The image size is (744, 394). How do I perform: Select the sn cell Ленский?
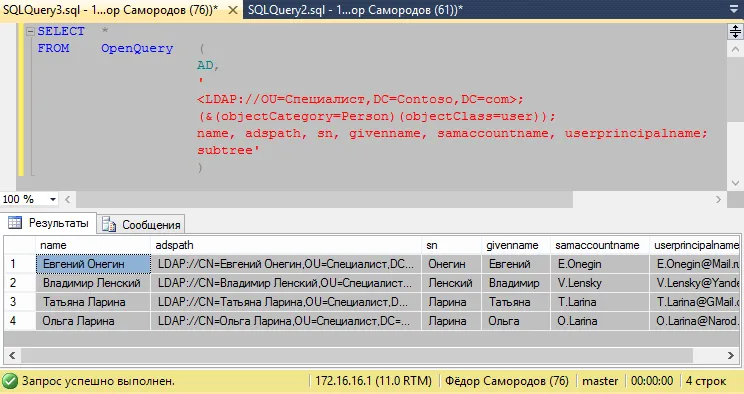tap(452, 283)
